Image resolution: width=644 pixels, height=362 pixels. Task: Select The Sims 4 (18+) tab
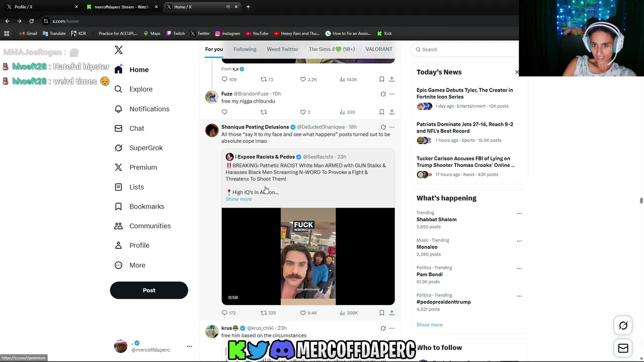point(332,49)
